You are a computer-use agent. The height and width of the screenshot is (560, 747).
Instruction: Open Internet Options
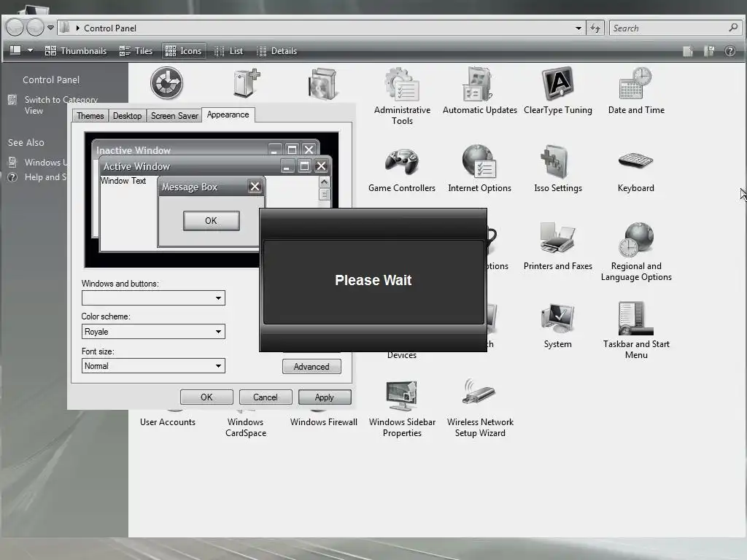479,168
